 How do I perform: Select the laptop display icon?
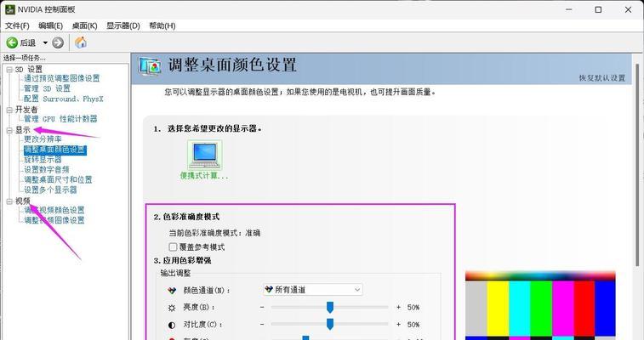204,155
